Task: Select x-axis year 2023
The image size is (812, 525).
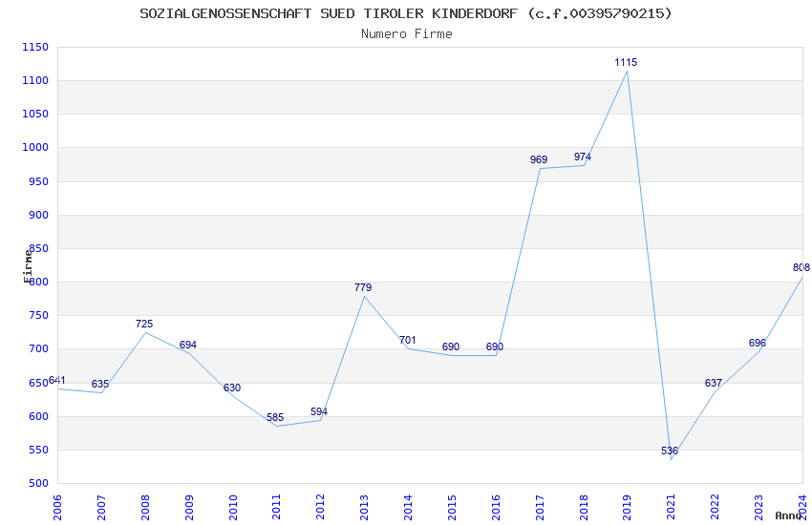Action: point(759,508)
